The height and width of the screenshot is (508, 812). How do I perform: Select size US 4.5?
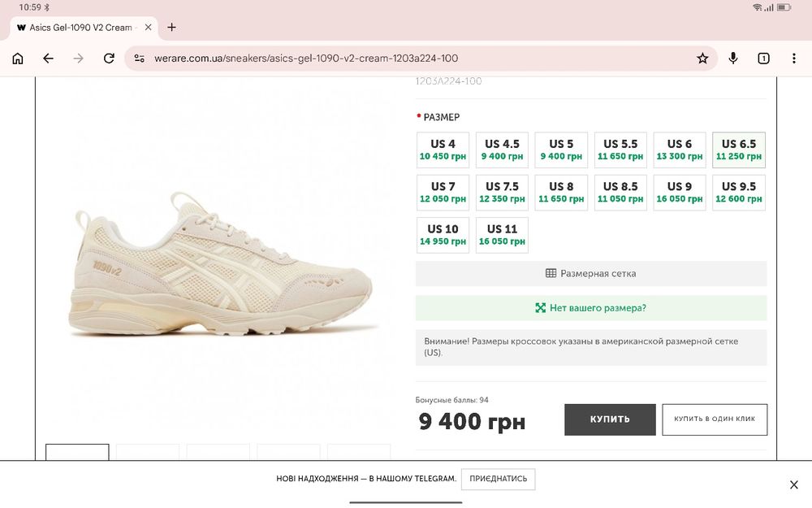502,150
